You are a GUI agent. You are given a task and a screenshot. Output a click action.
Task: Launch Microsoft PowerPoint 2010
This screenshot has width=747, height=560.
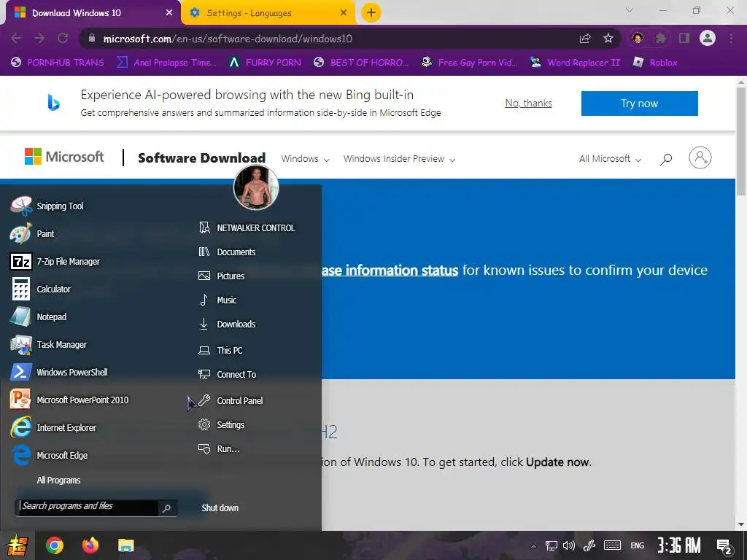click(69, 400)
